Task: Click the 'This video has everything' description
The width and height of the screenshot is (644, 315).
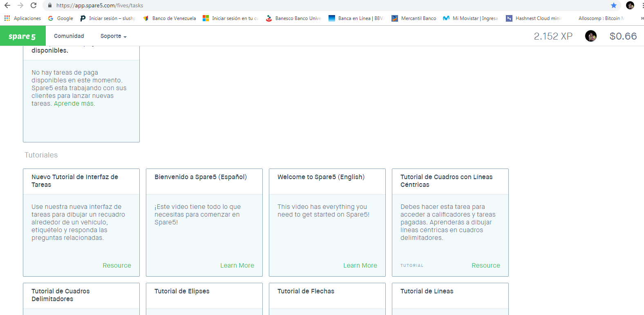Action: (323, 211)
